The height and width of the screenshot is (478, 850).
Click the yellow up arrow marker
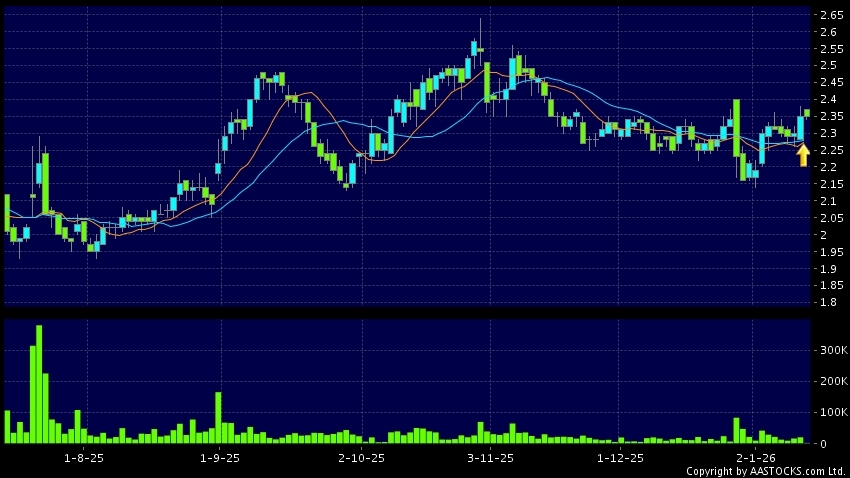pos(803,155)
